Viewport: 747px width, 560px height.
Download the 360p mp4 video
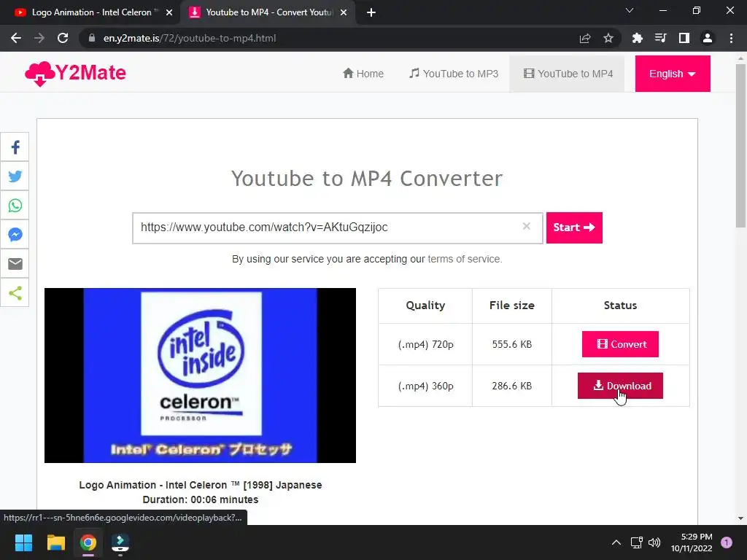[620, 386]
